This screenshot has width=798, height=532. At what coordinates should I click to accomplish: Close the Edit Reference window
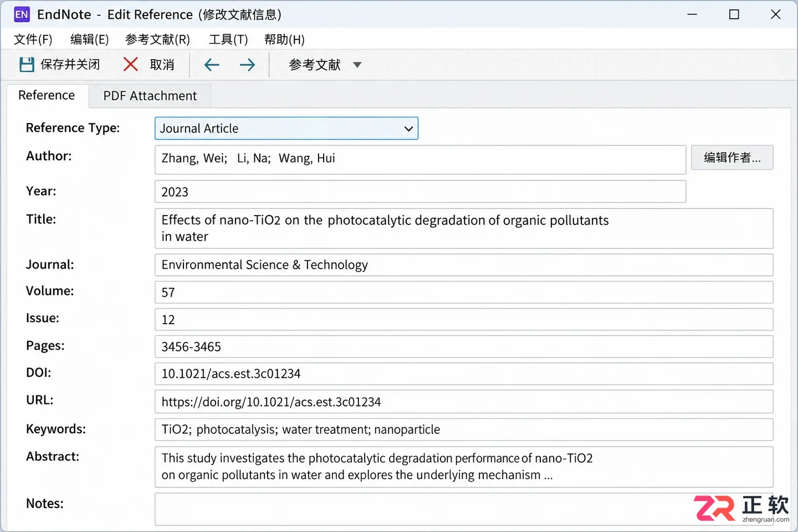point(776,14)
